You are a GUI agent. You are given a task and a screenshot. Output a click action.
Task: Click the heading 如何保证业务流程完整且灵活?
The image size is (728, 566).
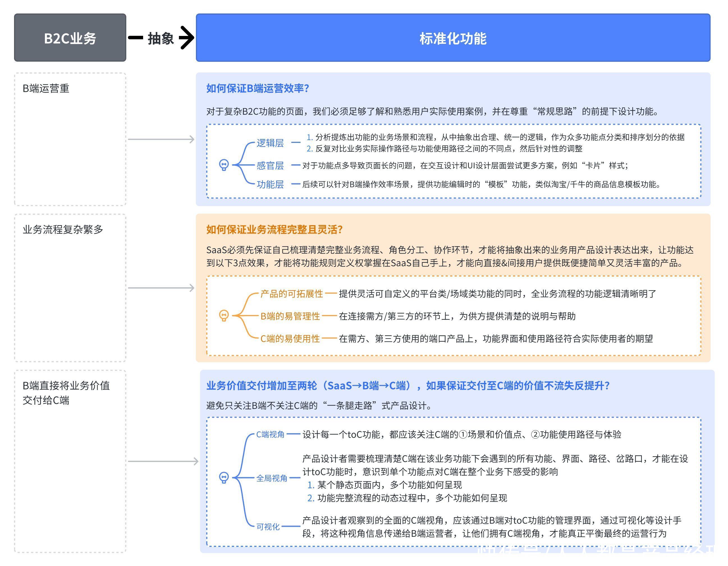274,229
